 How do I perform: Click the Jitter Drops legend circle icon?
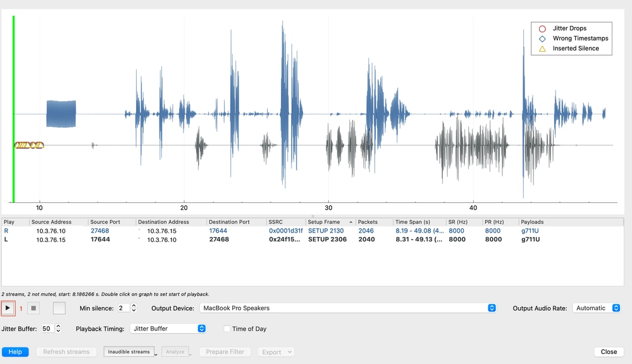pos(542,28)
